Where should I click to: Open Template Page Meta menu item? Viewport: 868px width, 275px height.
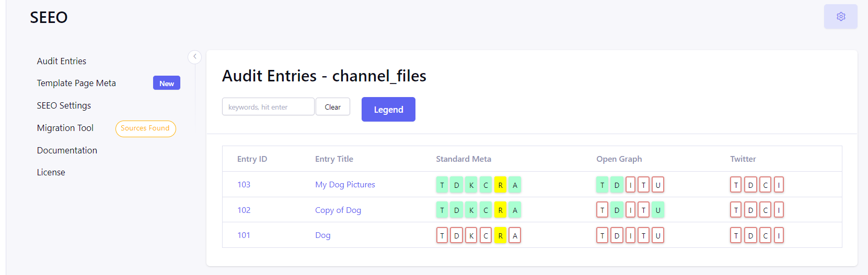tap(76, 83)
